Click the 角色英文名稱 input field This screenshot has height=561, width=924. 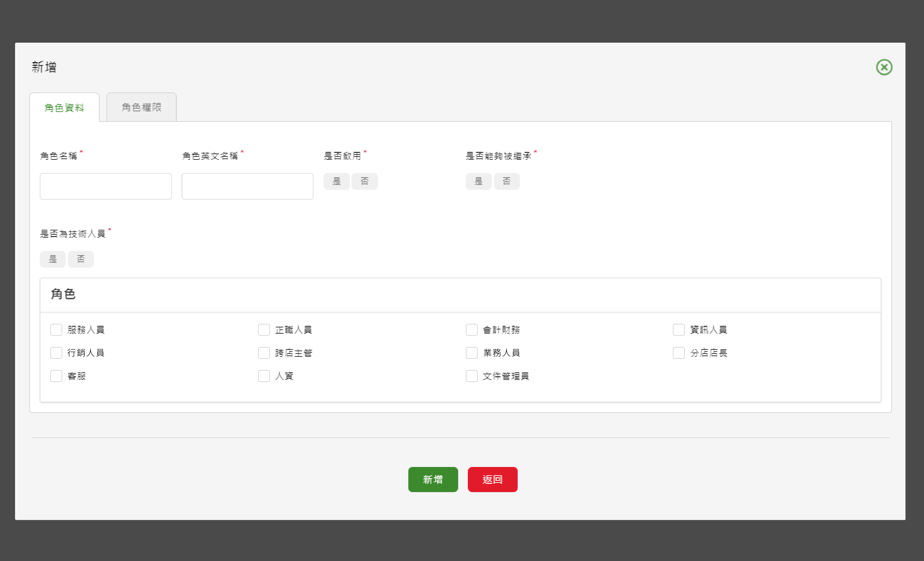pos(247,186)
